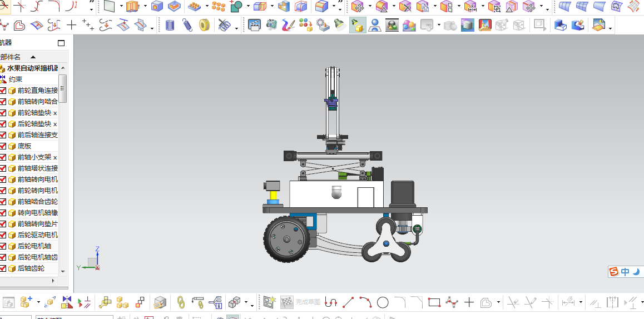The height and width of the screenshot is (319, 644).
Task: Select the Linear Dimension synchronous icon
Action: coord(470,6)
